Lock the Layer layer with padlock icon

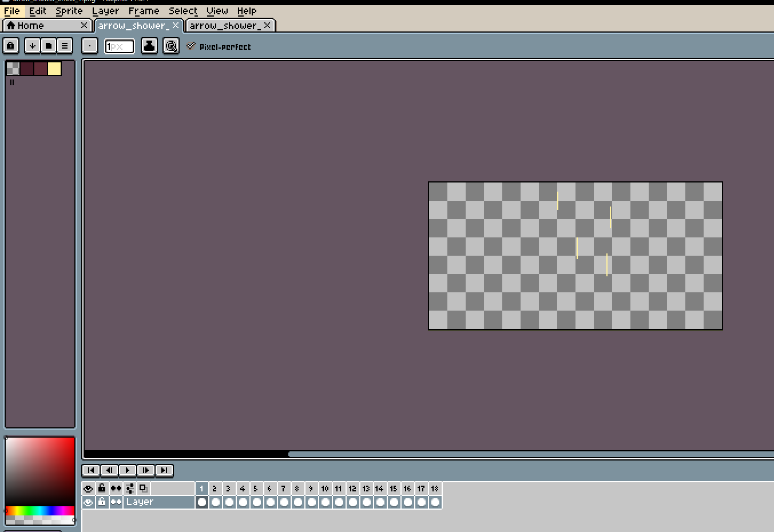click(102, 502)
